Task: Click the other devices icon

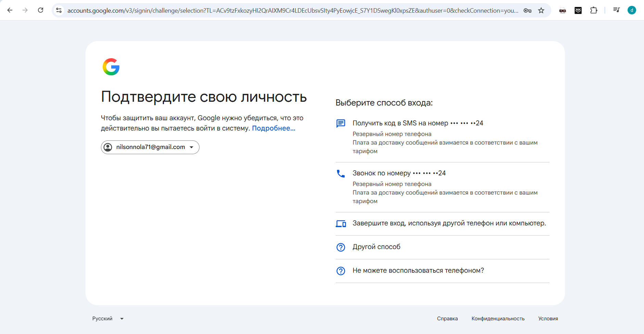Action: [x=341, y=224]
